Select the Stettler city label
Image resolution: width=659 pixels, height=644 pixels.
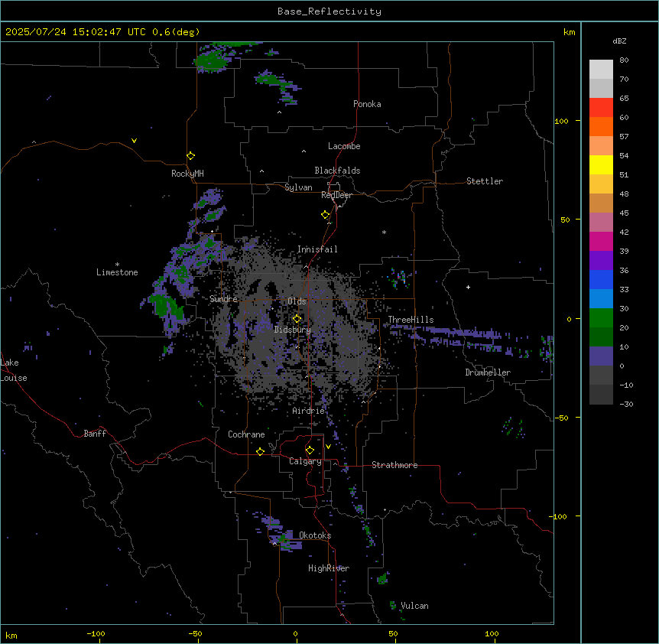(x=485, y=181)
